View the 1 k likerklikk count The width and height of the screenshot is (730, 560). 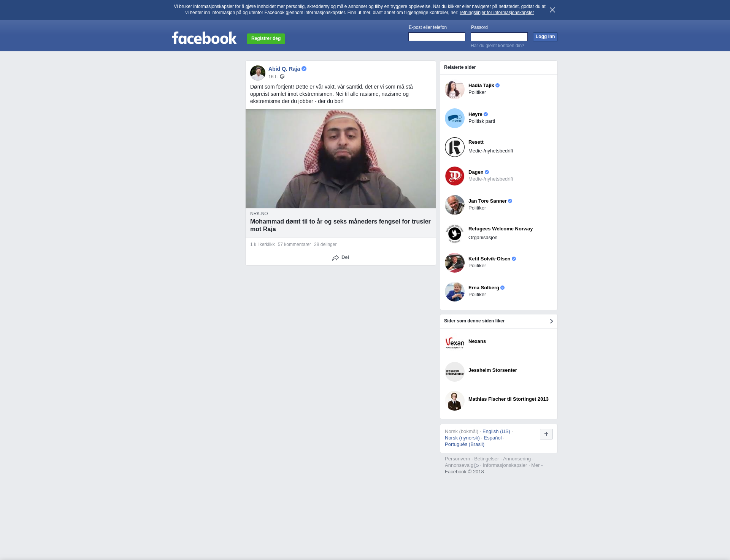pos(262,244)
